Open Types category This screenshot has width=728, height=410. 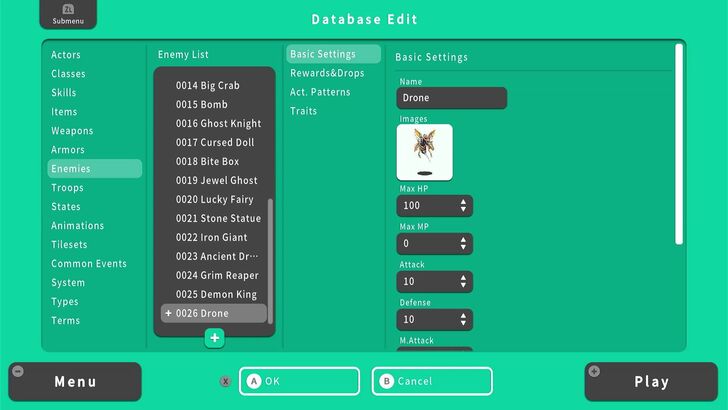point(65,302)
